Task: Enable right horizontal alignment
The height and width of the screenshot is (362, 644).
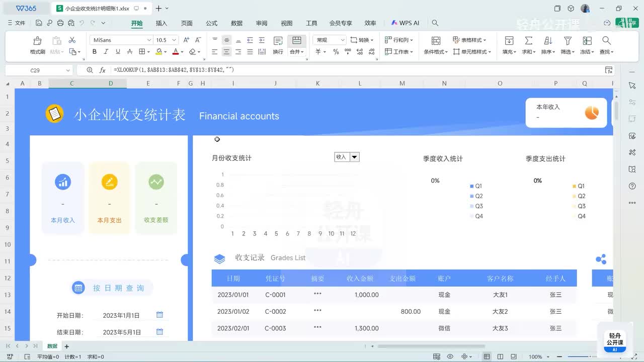Action: (x=238, y=52)
